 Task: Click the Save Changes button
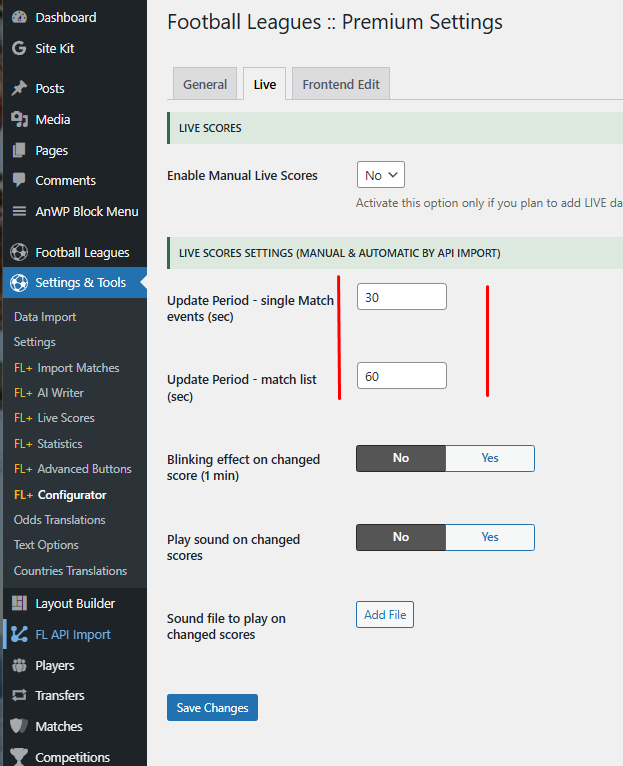[x=212, y=708]
